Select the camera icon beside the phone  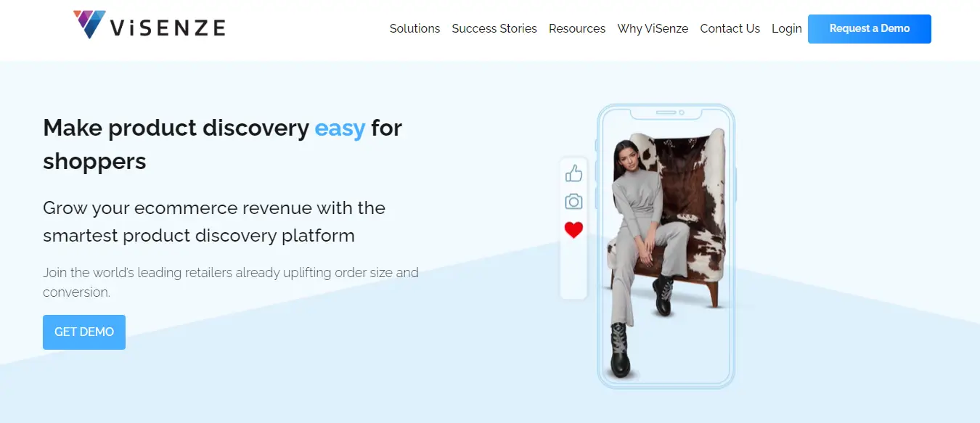[573, 202]
